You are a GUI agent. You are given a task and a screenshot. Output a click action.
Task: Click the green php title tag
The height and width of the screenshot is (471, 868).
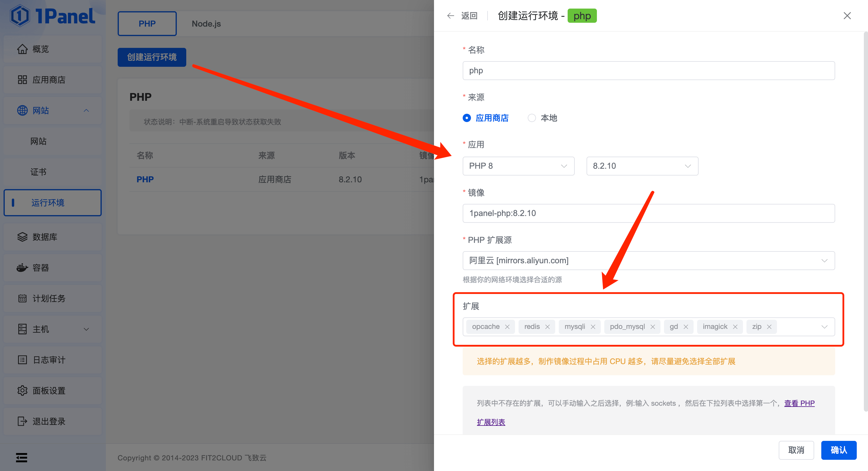[582, 16]
